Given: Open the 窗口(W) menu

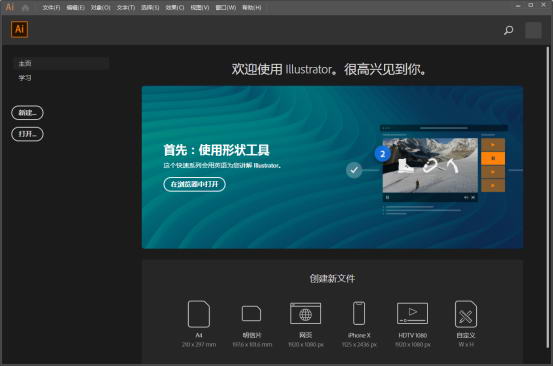Looking at the screenshot, I should click(x=226, y=7).
